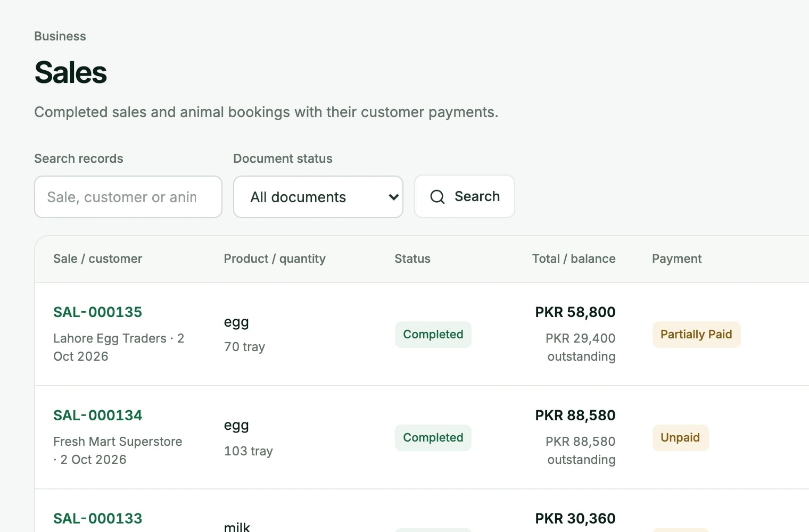
Task: Click the 103 tray quantity
Action: point(249,451)
